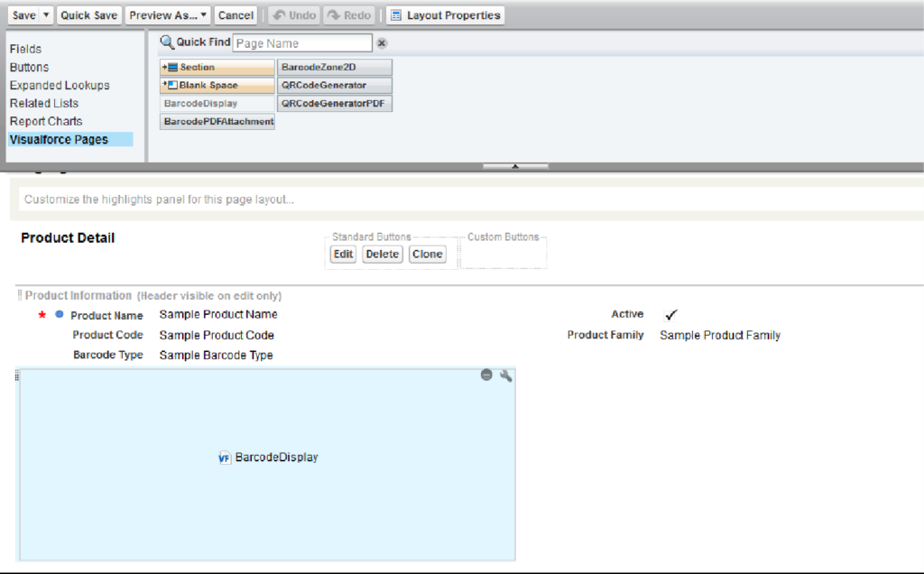Remove BarcodeDisplay component via the minus icon
924x574 pixels.
(487, 375)
